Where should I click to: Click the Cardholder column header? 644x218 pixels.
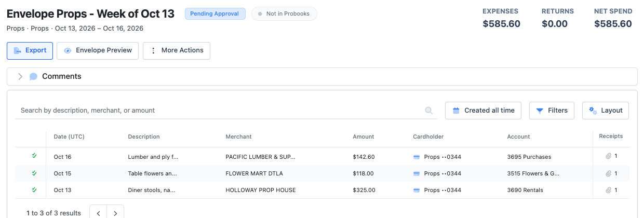pyautogui.click(x=428, y=137)
